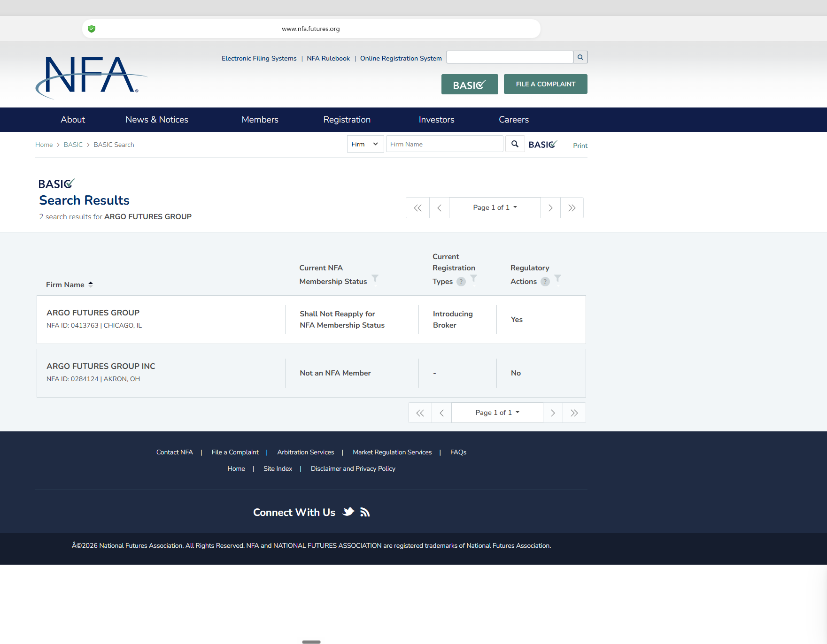Click the browser address bar
827x644 pixels.
tap(311, 29)
